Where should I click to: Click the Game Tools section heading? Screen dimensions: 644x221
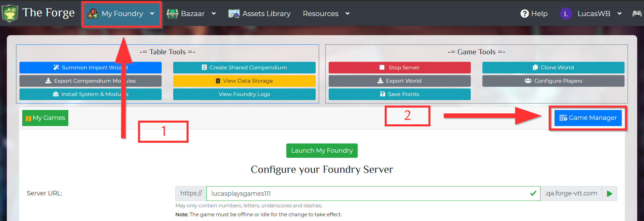point(476,52)
